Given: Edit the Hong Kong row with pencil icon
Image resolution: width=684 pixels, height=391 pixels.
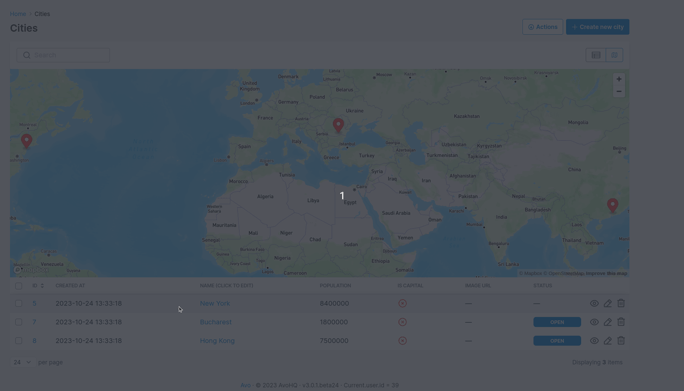Looking at the screenshot, I should tap(608, 341).
